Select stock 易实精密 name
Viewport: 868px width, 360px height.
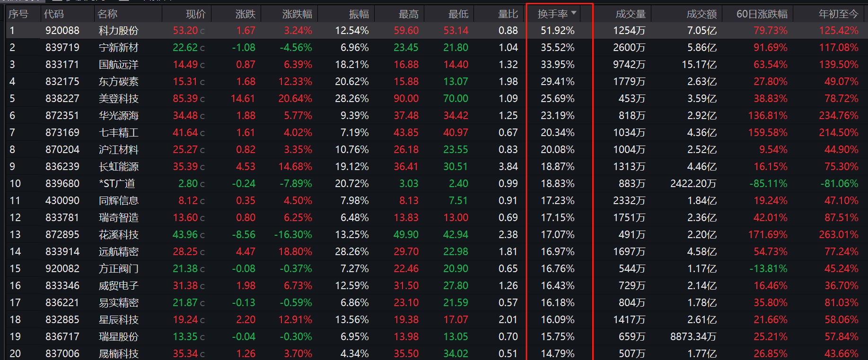coord(119,303)
